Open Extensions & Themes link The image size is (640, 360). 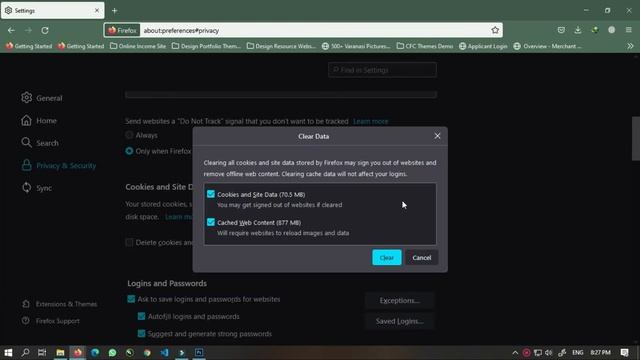[x=60, y=304]
